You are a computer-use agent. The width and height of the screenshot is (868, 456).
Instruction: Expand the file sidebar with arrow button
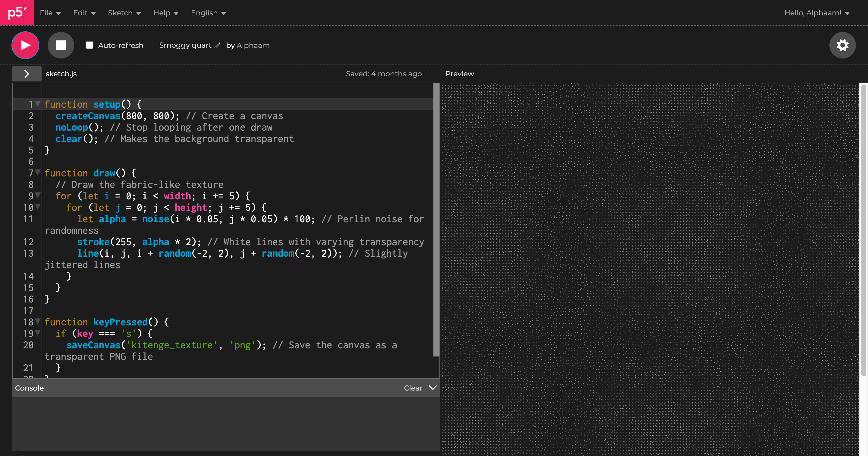(27, 74)
